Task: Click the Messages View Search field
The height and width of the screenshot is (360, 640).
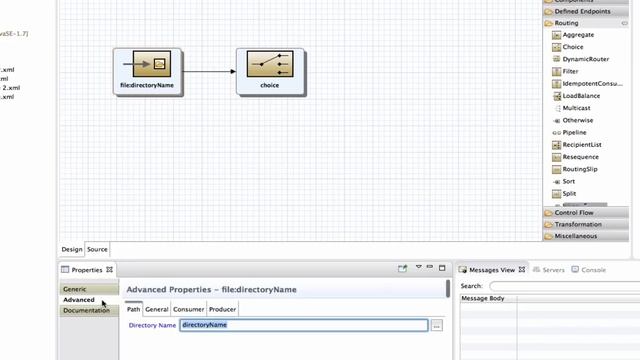Action: click(565, 286)
